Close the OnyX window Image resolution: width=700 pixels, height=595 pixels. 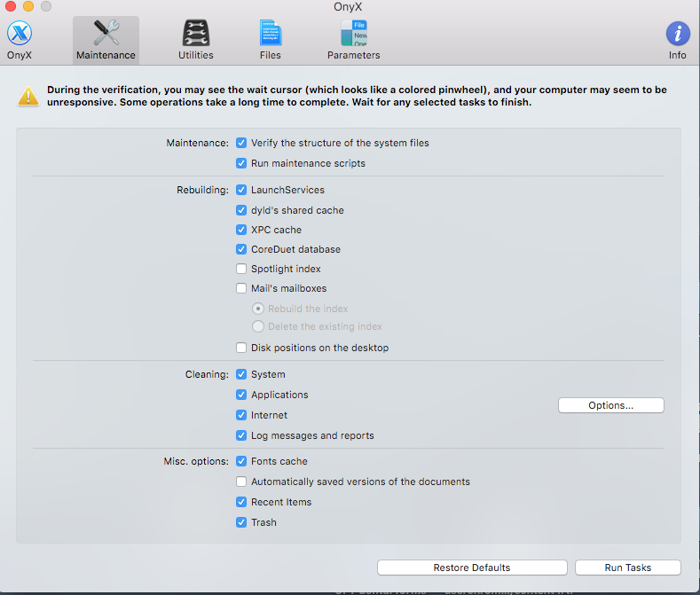click(x=11, y=6)
